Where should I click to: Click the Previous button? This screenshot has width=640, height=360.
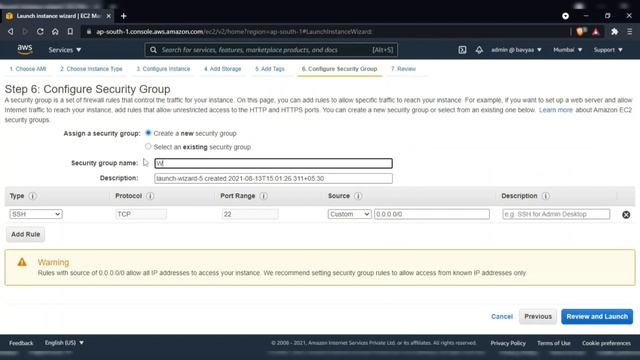click(x=538, y=316)
